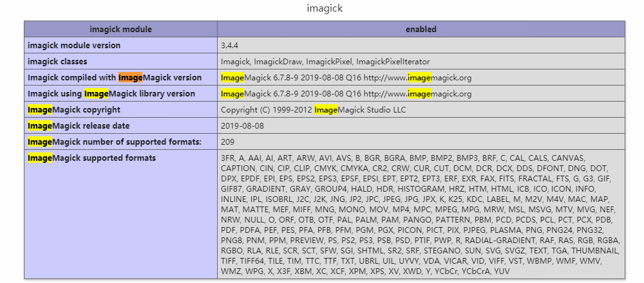
Task: Click the supported formats count 209
Action: tap(228, 141)
